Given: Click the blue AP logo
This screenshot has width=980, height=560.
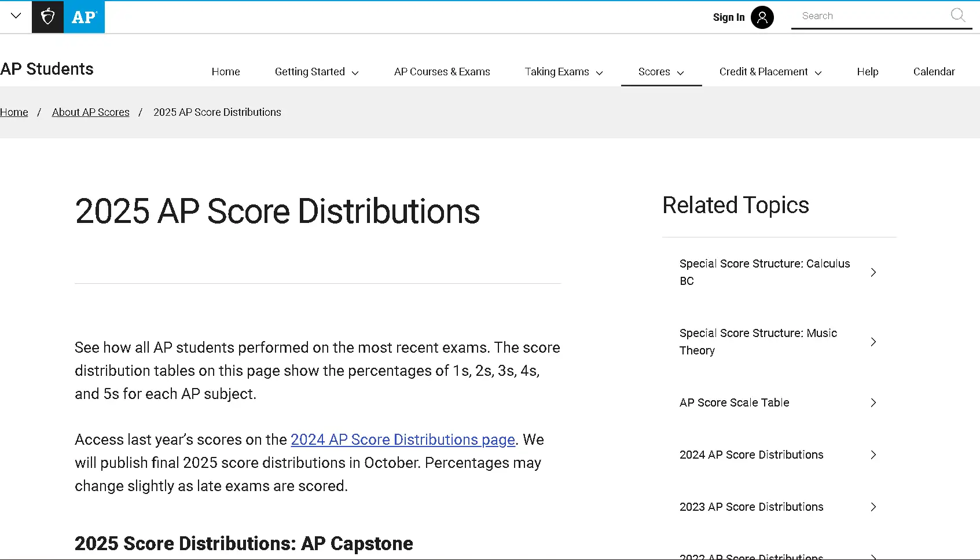Looking at the screenshot, I should pos(84,17).
